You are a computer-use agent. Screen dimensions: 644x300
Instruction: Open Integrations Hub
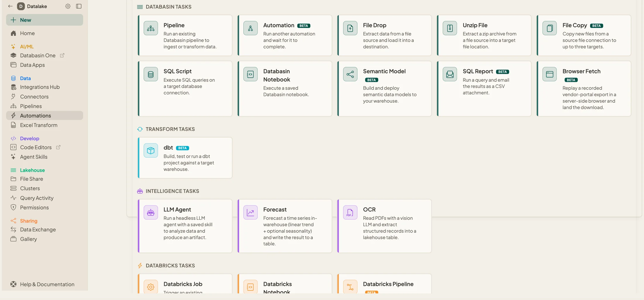pyautogui.click(x=40, y=87)
